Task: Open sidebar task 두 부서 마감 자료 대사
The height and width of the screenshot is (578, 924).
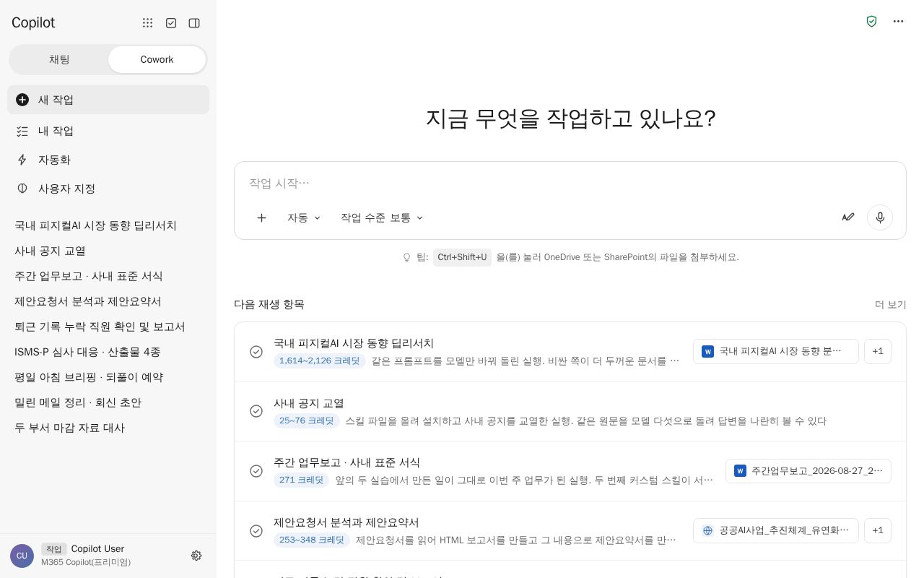Action: (108, 428)
